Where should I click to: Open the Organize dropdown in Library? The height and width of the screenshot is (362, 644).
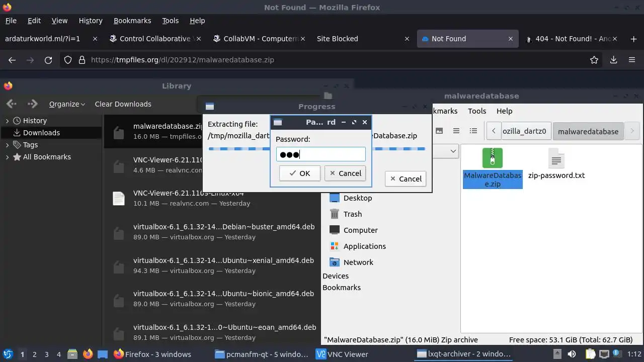67,104
